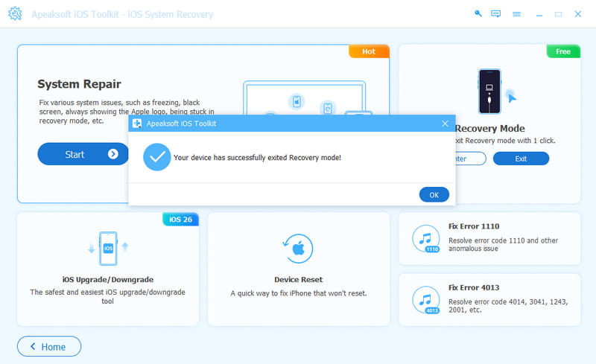Open Fix Error 4013 title
596x364 pixels.
point(474,287)
